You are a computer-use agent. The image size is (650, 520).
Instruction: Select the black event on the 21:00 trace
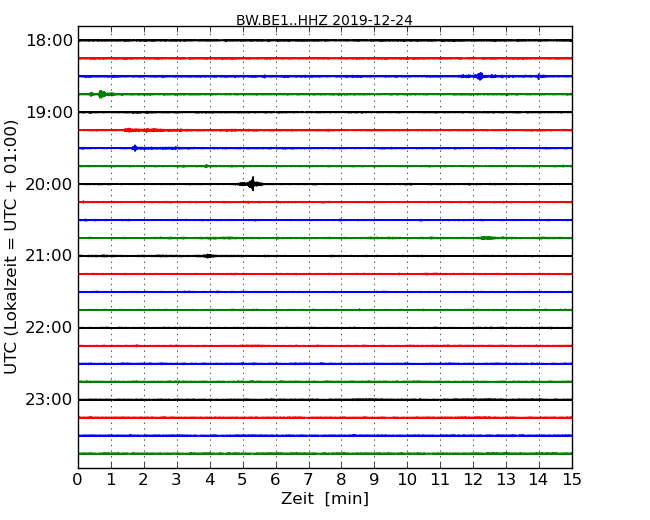[x=209, y=256]
